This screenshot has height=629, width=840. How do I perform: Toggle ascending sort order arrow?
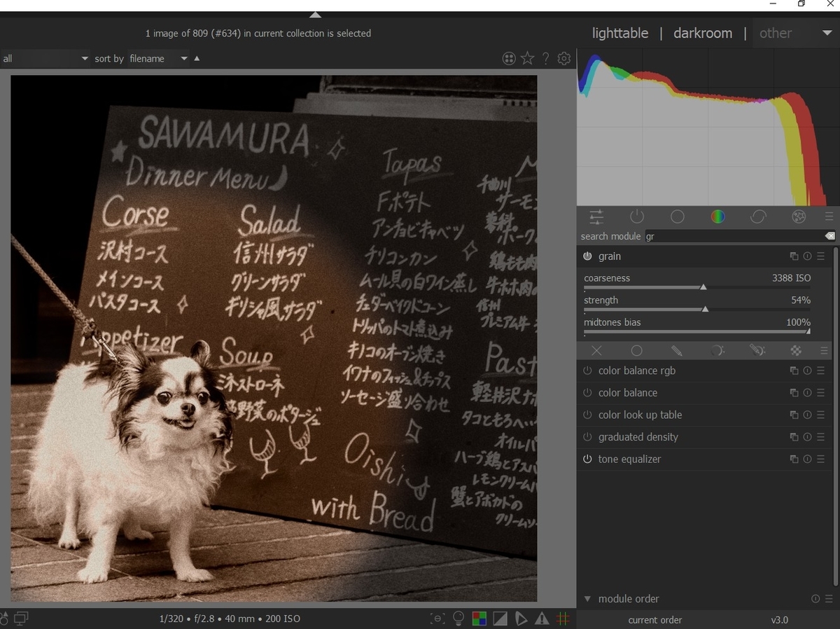197,59
